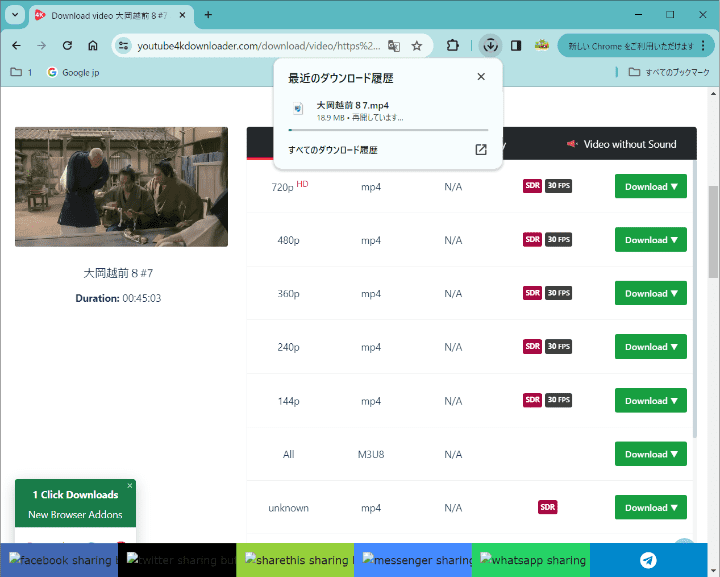Open all download history in new tab icon
This screenshot has width=720, height=577.
click(x=480, y=150)
